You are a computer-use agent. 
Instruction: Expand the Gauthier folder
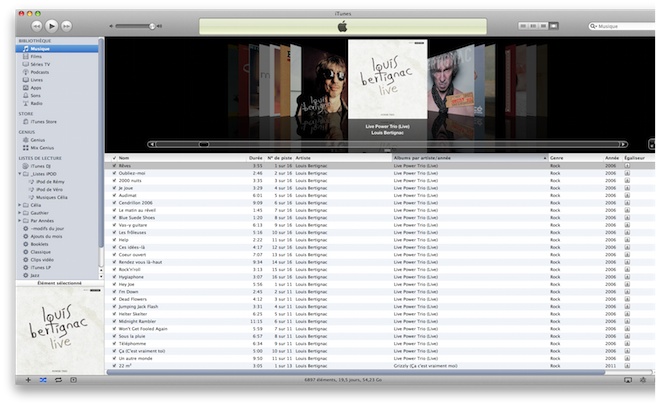19,213
